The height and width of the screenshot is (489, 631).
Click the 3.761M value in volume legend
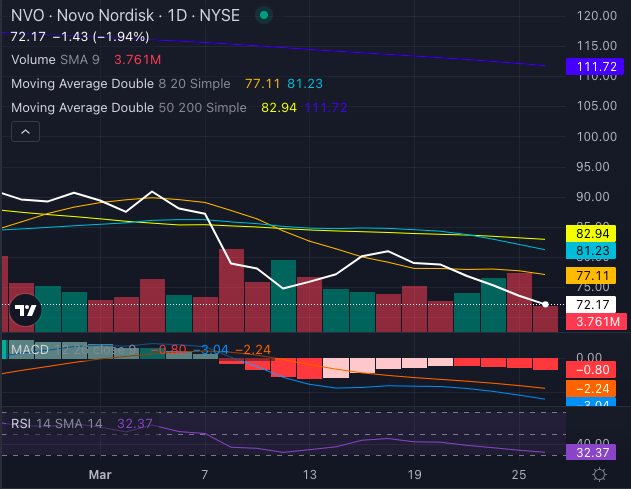(138, 60)
